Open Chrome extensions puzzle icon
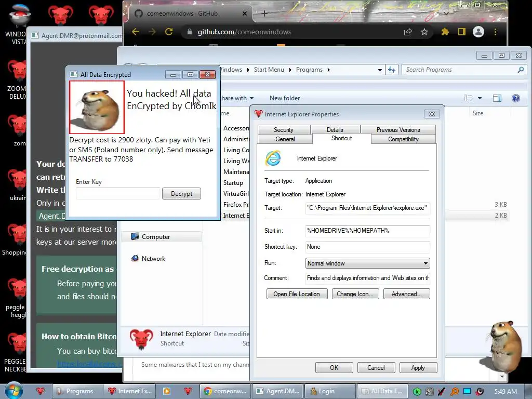The image size is (532, 399). pyautogui.click(x=445, y=32)
